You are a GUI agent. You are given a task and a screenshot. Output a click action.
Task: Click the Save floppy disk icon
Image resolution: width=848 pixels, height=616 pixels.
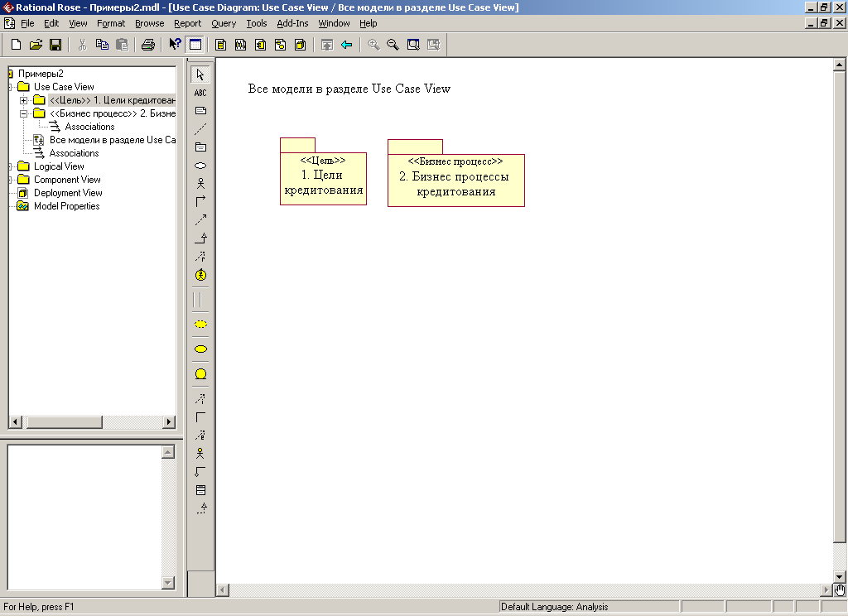pyautogui.click(x=55, y=45)
